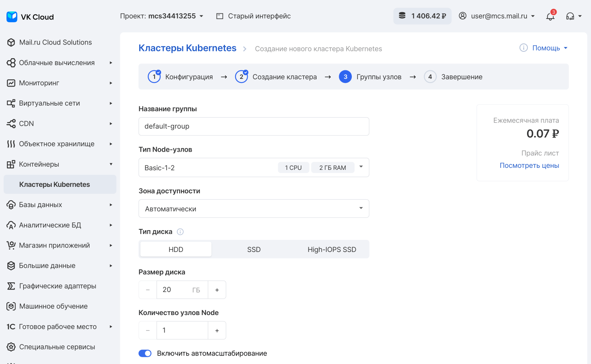This screenshot has height=364, width=591.
Task: Expand the Виртуальные сети submenu arrow
Action: tap(111, 103)
